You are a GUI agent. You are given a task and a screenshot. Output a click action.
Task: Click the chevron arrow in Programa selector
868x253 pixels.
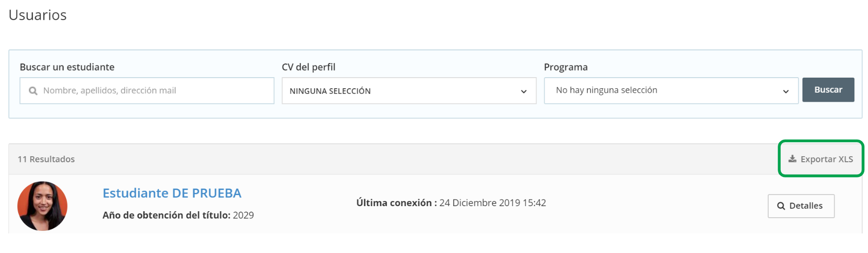[786, 91]
